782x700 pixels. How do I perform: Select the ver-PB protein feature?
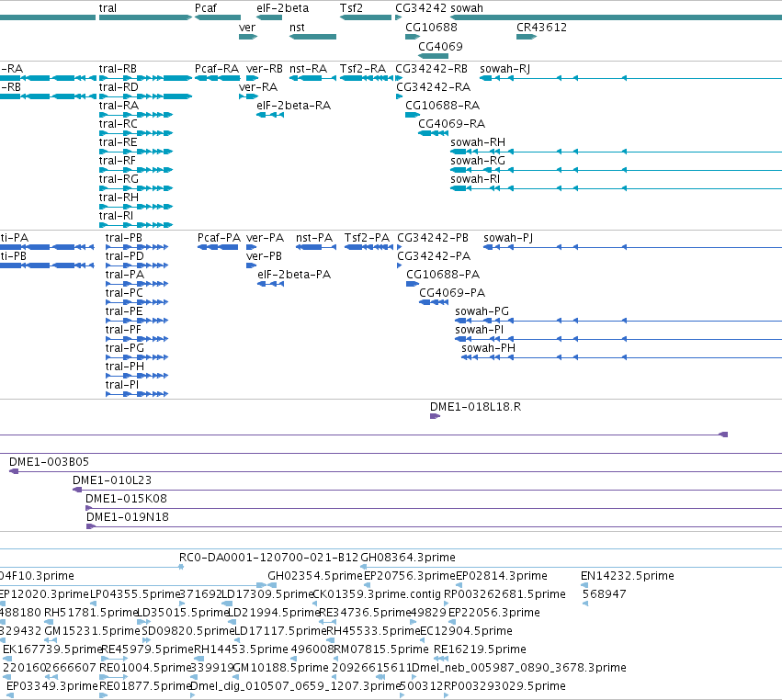tap(252, 265)
